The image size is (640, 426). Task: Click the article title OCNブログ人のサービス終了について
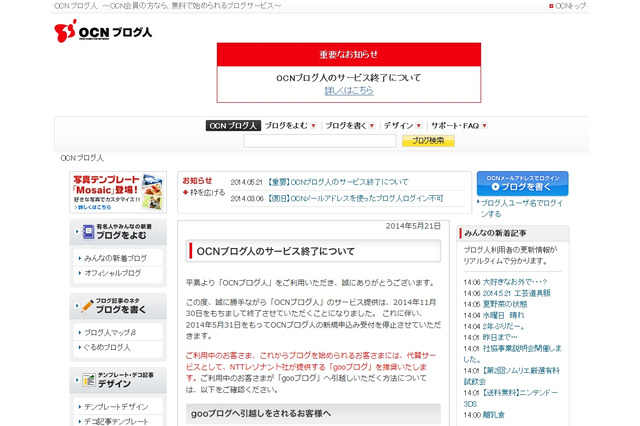pyautogui.click(x=276, y=251)
